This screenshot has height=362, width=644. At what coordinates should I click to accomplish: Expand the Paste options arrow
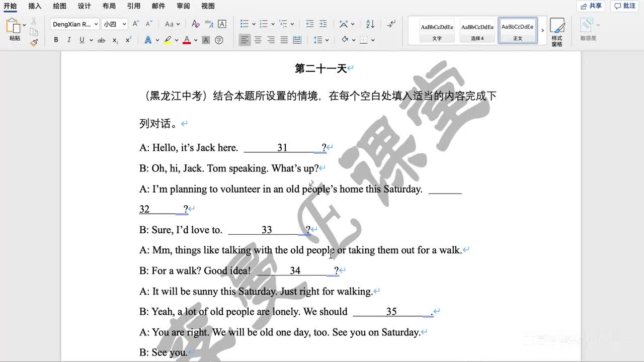click(x=24, y=25)
